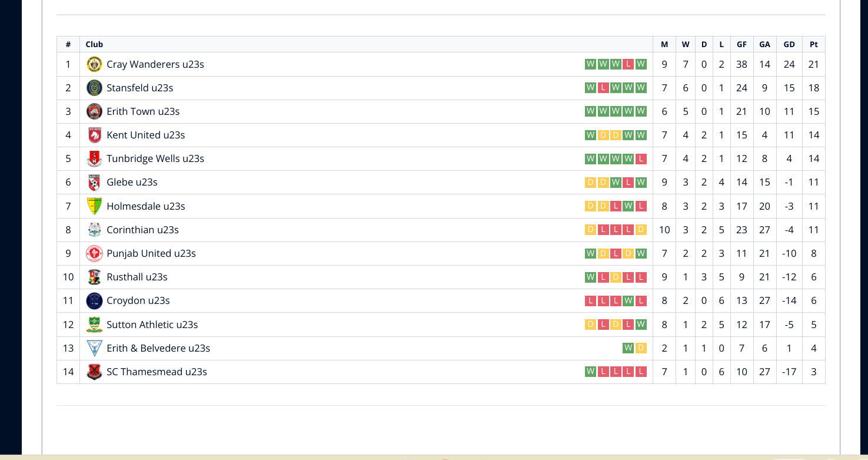The width and height of the screenshot is (868, 460).
Task: Select the Erith & Belvedere u23s team name
Action: (158, 348)
